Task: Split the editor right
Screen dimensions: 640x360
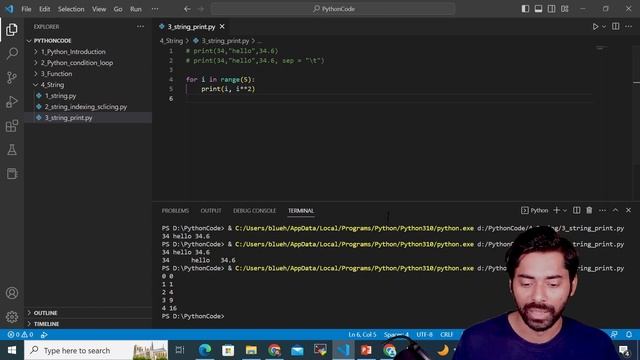Action: 616,27
